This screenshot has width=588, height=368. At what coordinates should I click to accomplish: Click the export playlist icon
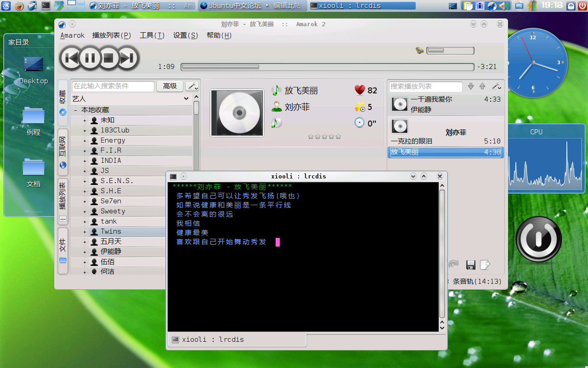[x=485, y=264]
